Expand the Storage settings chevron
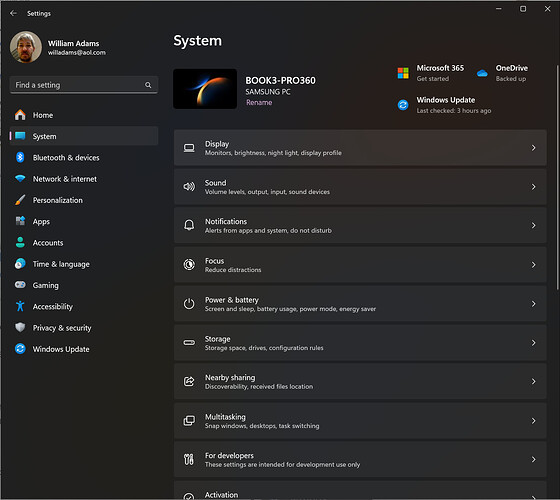The image size is (560, 500). (533, 343)
